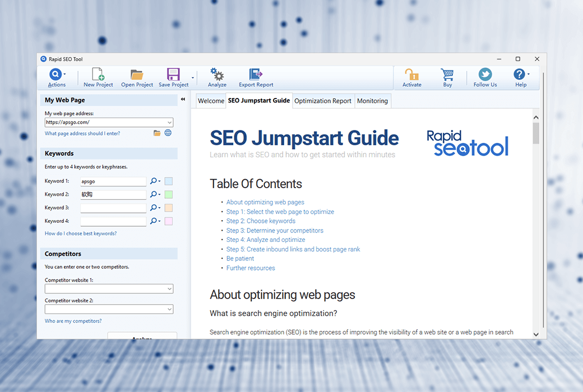Open 'Be patient' contents link
This screenshot has width=583, height=392.
(240, 259)
